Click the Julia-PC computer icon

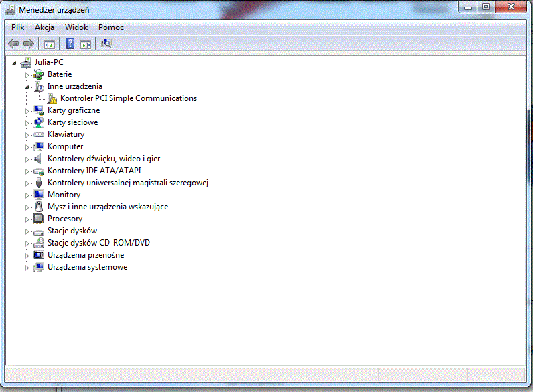(x=26, y=62)
